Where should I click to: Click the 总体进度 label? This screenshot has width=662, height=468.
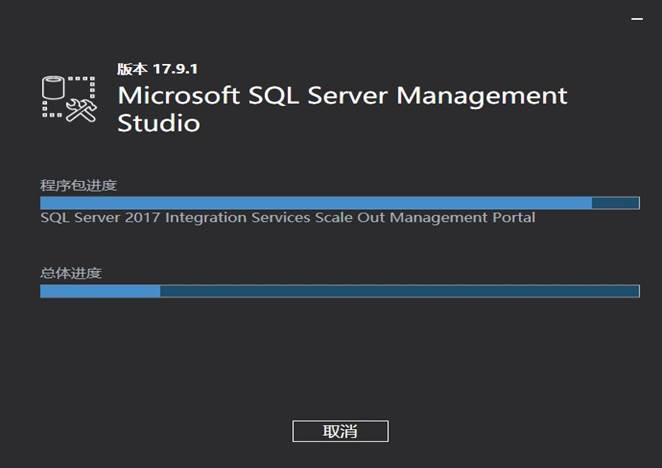tap(71, 273)
